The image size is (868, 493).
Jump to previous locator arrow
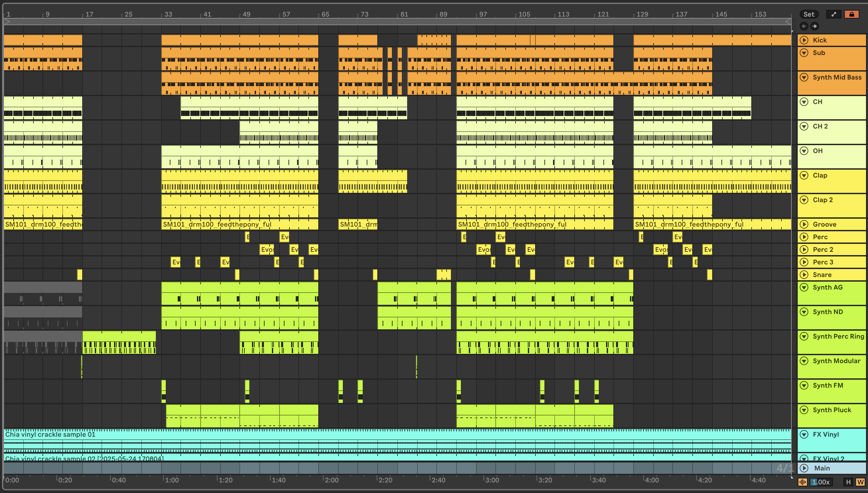(x=804, y=26)
